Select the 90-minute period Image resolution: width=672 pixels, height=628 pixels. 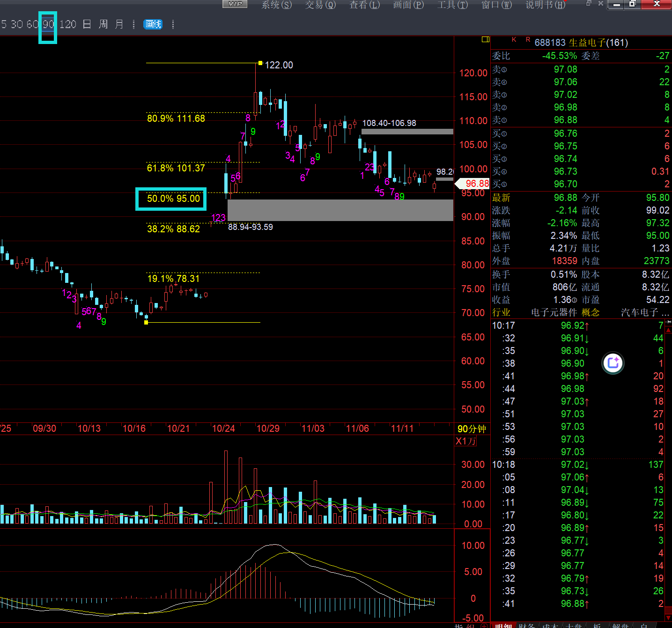[48, 24]
